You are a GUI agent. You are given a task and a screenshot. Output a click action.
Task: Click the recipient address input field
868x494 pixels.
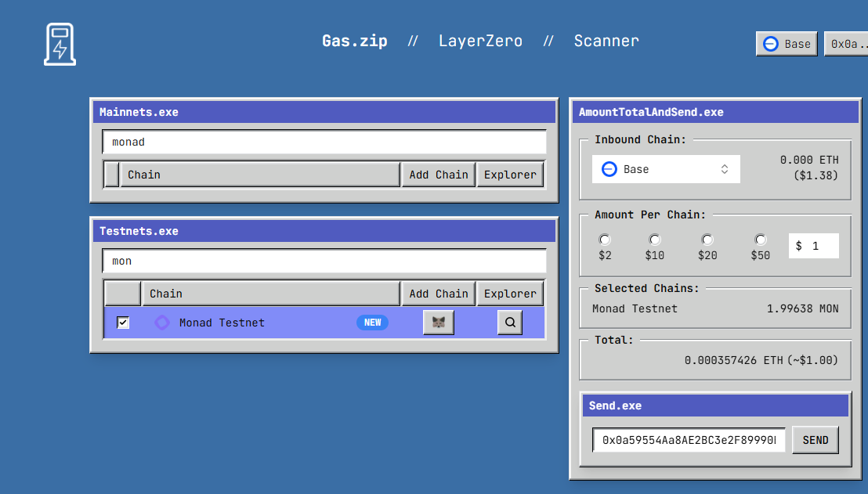point(689,440)
